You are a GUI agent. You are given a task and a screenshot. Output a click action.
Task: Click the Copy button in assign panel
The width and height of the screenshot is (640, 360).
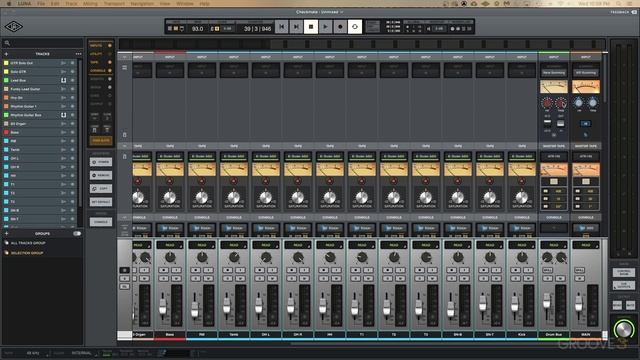[x=101, y=189]
